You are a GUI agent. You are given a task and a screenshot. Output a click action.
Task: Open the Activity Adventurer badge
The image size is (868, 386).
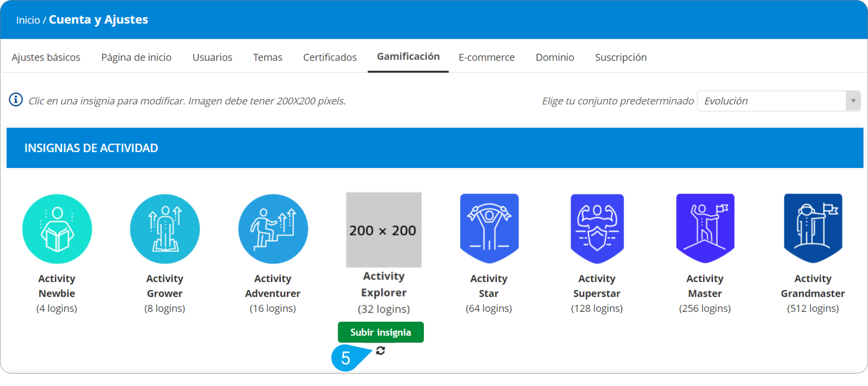pos(273,229)
